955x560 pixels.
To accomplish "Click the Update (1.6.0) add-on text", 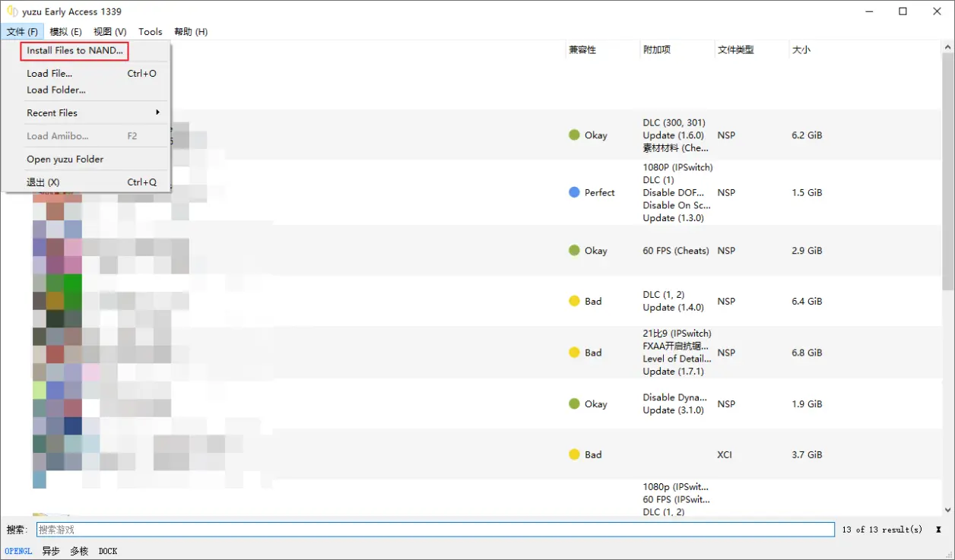I will [x=674, y=135].
